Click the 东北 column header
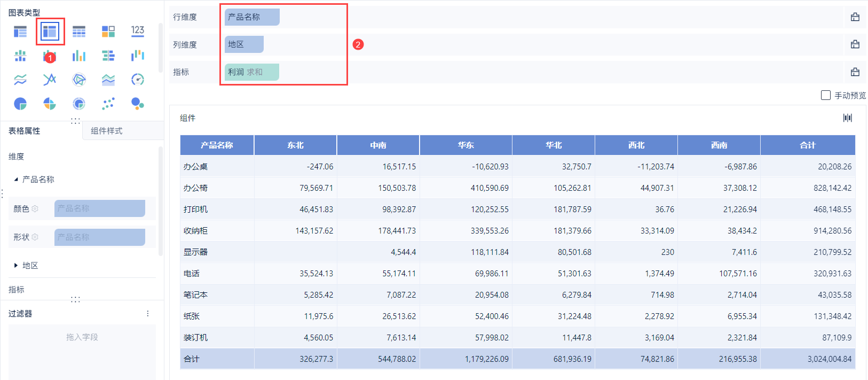This screenshot has width=868, height=380. tap(295, 145)
